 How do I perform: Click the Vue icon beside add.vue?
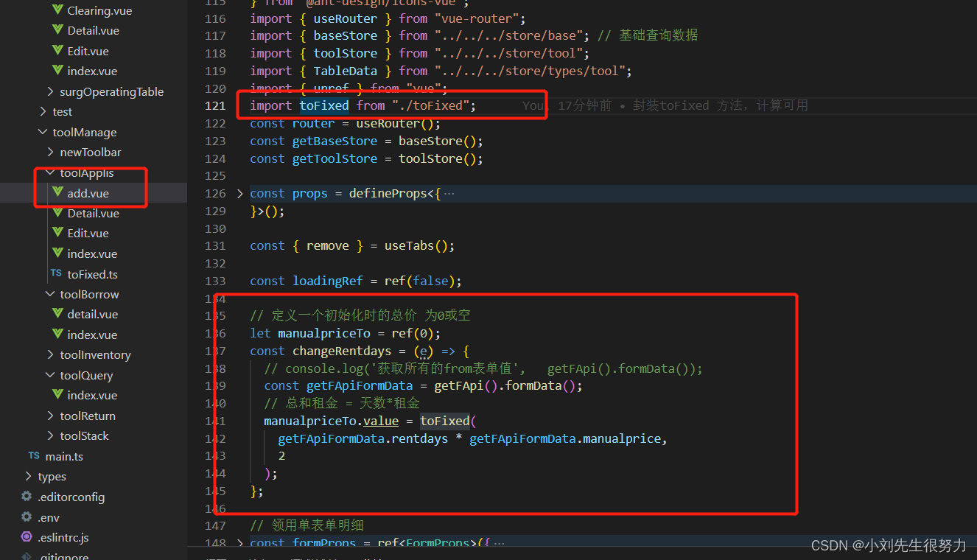pyautogui.click(x=58, y=193)
